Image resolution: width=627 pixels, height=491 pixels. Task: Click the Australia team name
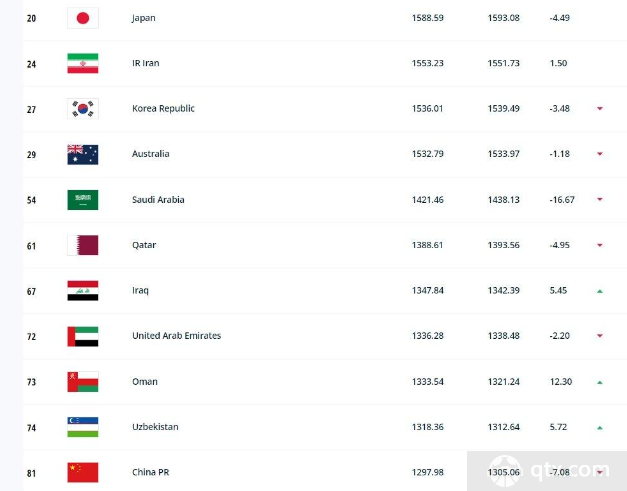(x=150, y=154)
